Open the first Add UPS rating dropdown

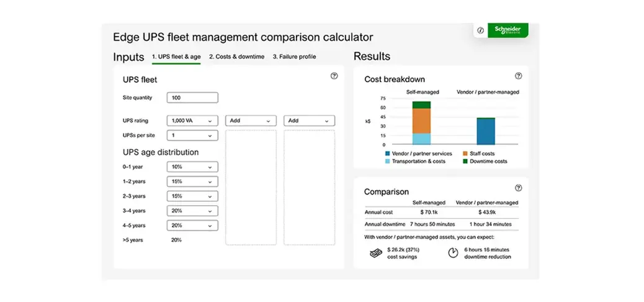[x=251, y=121]
